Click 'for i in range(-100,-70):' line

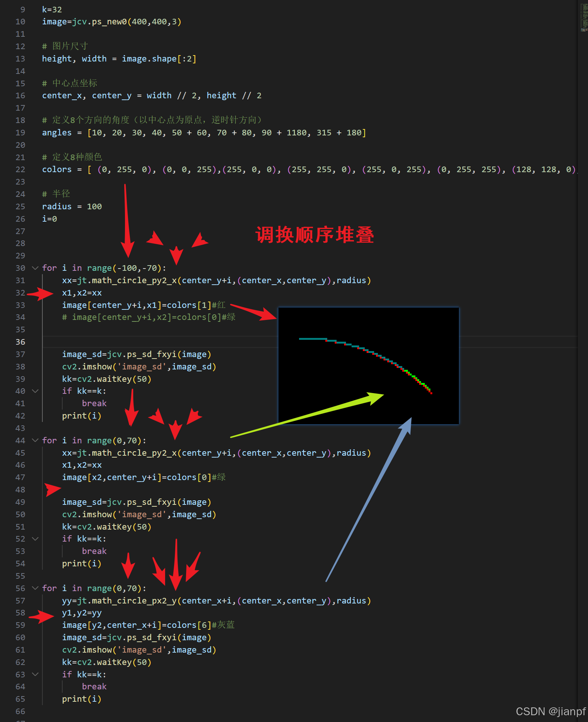(x=104, y=268)
